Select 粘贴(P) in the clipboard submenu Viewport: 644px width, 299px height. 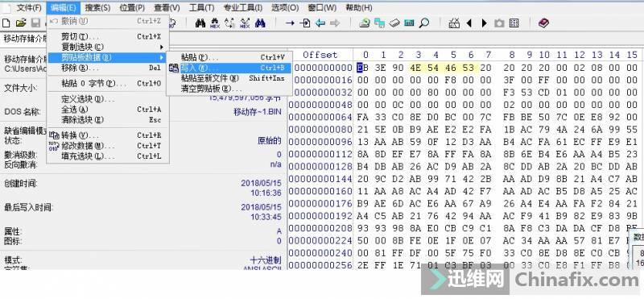click(x=229, y=57)
